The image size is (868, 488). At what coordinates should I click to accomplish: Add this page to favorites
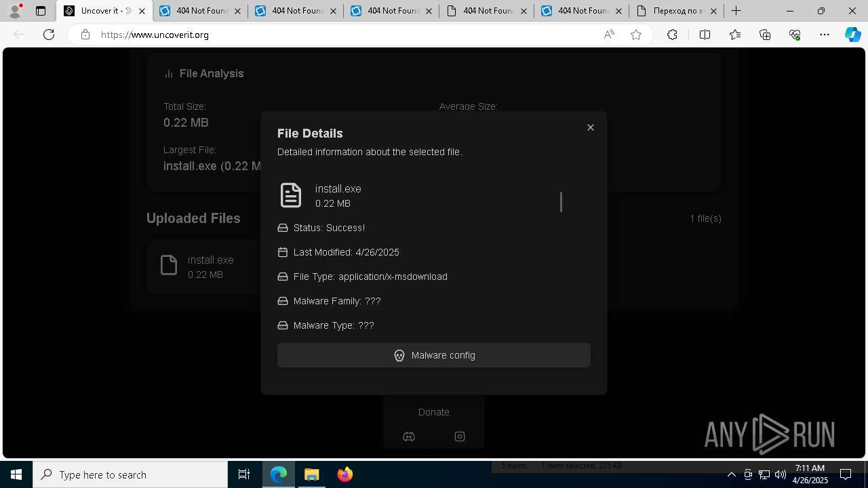(636, 35)
